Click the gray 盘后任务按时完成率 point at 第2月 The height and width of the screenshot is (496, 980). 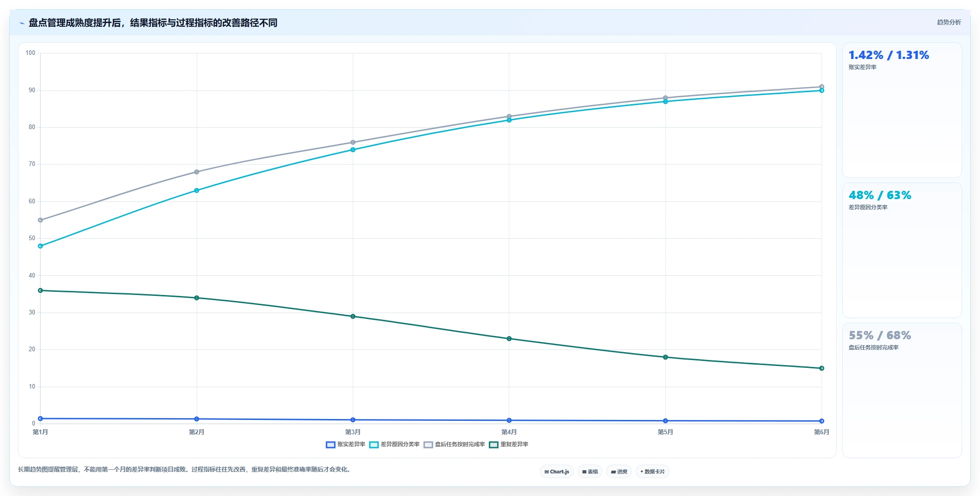pyautogui.click(x=197, y=172)
